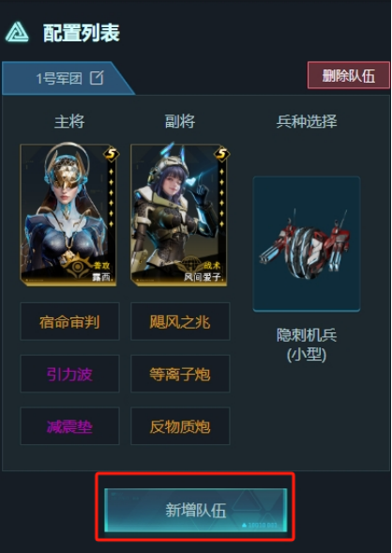392x553 pixels.
Task: Open the 主将 hero card 露西
Action: pos(68,214)
